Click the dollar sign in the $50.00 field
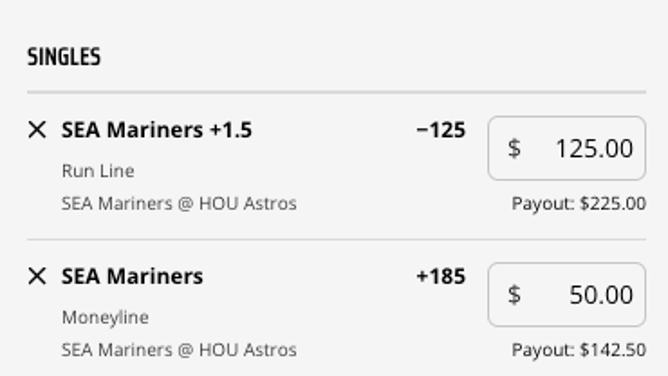The width and height of the screenshot is (668, 376). click(514, 295)
